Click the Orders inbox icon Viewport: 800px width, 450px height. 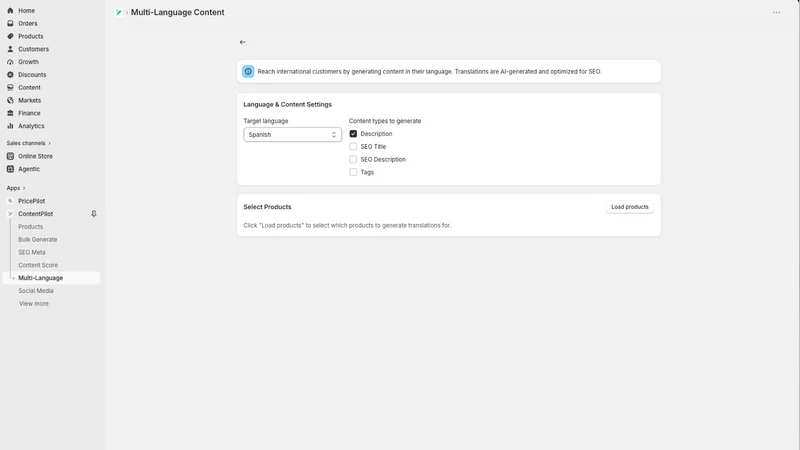10,23
